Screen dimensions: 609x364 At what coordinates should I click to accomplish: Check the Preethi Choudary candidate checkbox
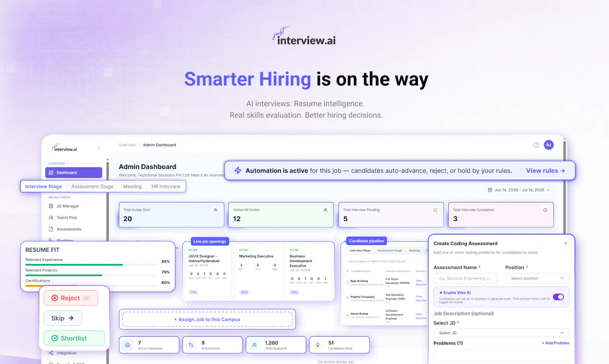point(348,298)
